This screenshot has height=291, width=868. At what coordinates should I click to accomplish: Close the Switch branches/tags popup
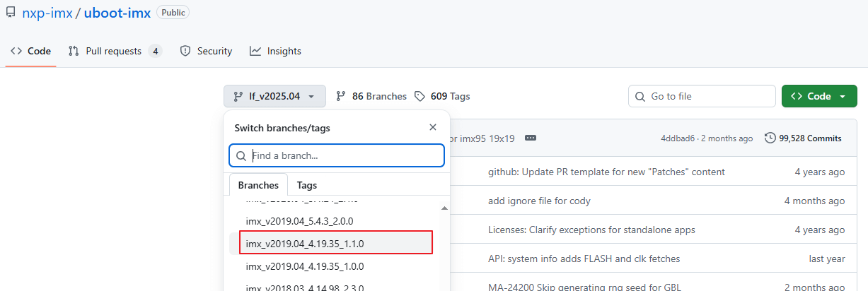click(x=433, y=128)
